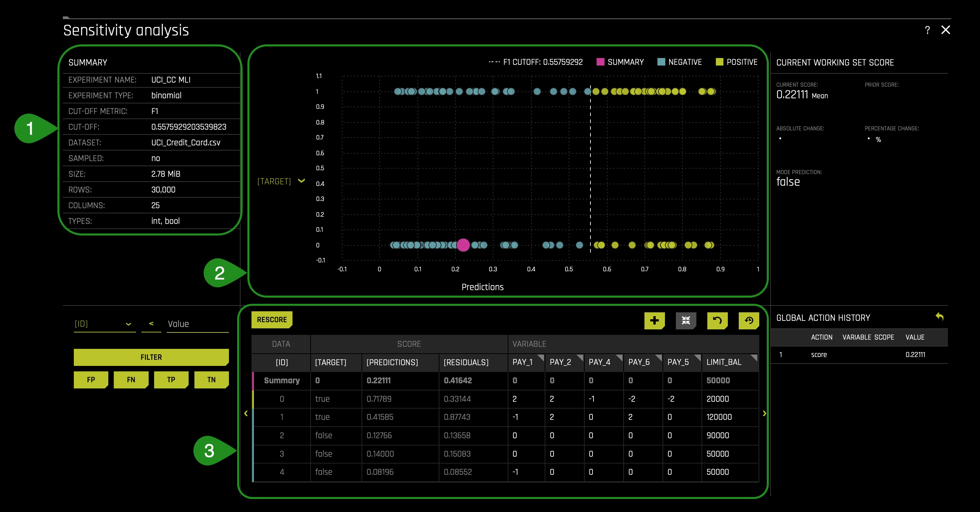
Task: Go to previous table columns arrow
Action: pos(246,413)
